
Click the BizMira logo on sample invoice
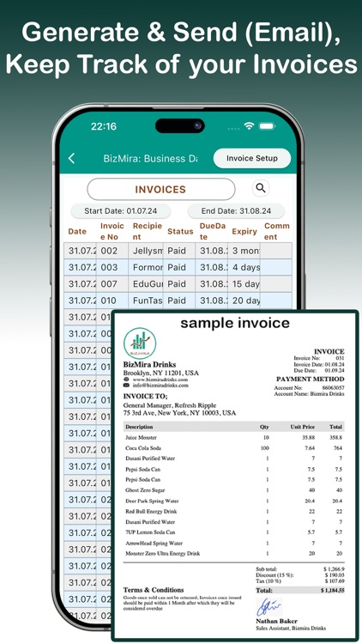(x=140, y=343)
